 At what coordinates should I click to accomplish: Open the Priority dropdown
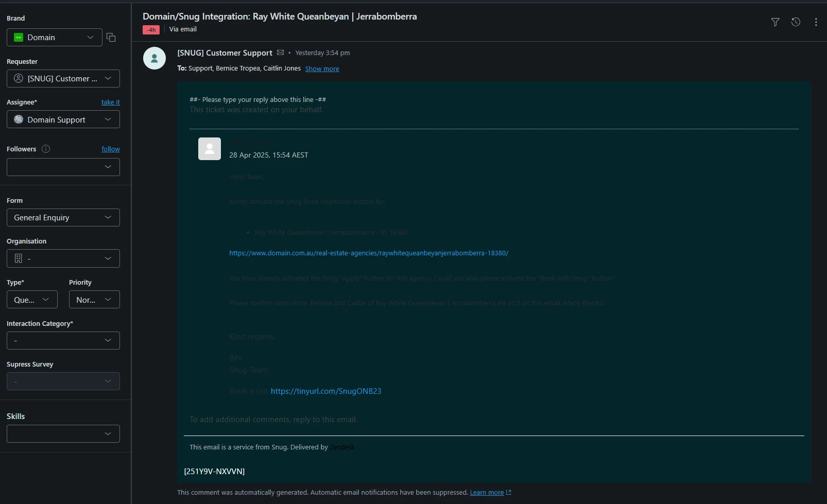click(94, 300)
